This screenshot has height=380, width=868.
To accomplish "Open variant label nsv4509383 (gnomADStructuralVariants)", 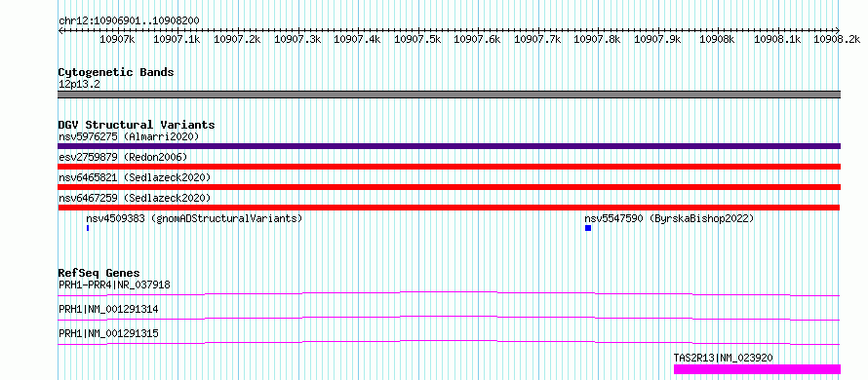I will point(194,218).
